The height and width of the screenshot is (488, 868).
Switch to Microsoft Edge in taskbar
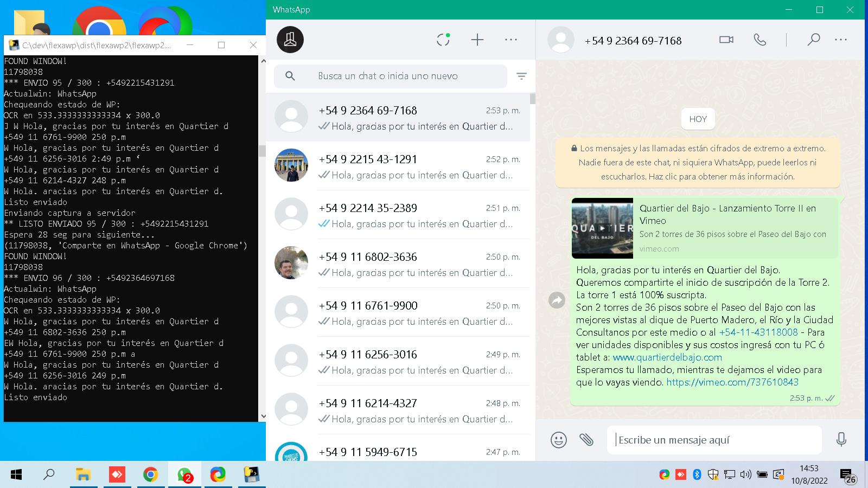tap(218, 475)
